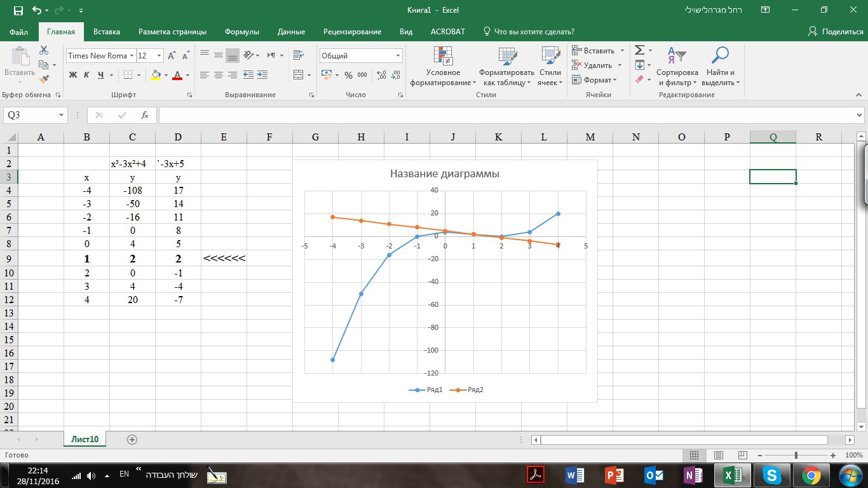Click Удалить cells button
868x488 pixels.
coord(592,65)
